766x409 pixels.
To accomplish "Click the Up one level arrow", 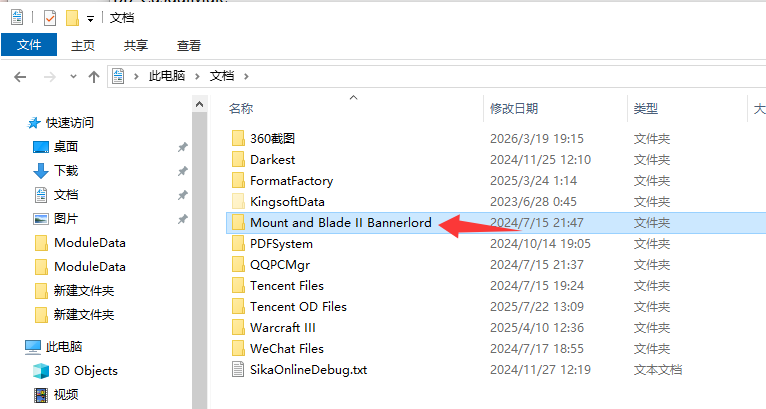I will click(x=94, y=77).
